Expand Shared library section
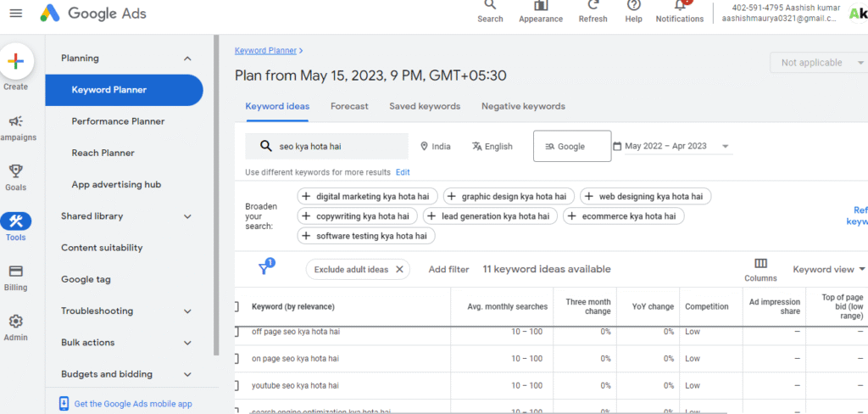The image size is (868, 414). 187,216
